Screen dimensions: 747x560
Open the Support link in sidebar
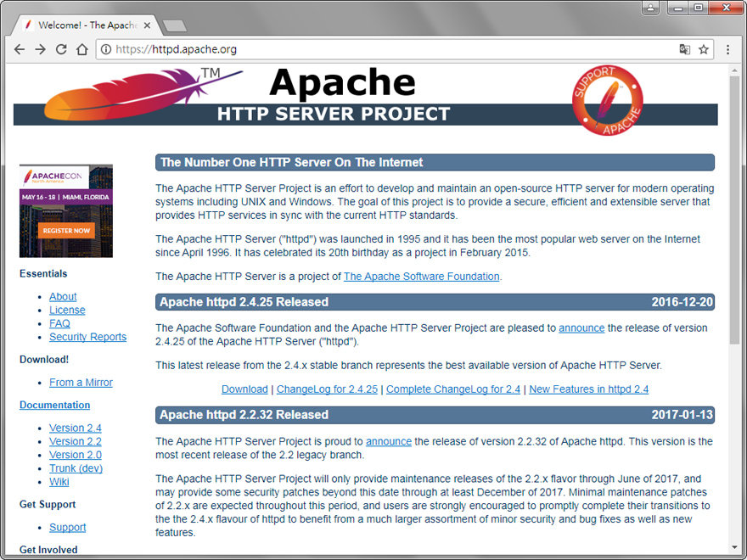click(68, 527)
